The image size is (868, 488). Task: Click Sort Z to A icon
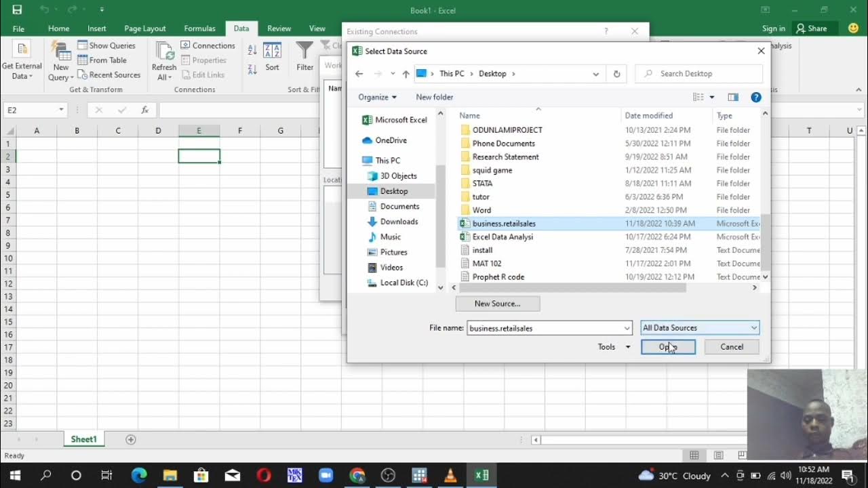click(x=252, y=68)
